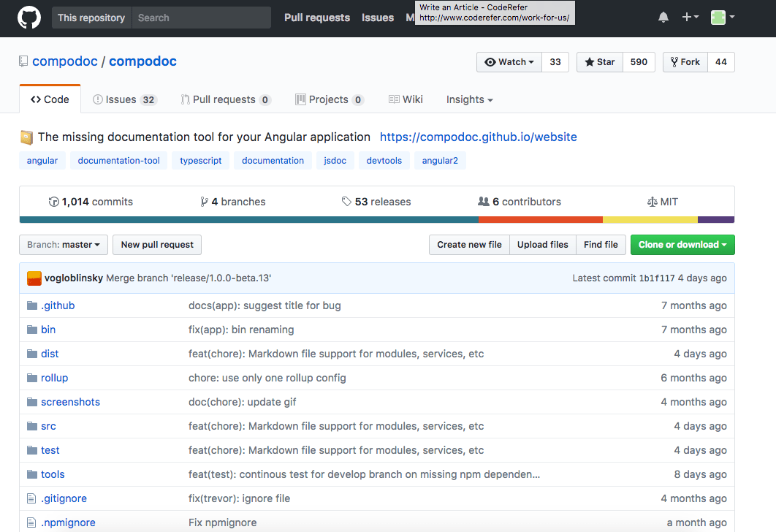Click the New pull request button

(x=157, y=245)
